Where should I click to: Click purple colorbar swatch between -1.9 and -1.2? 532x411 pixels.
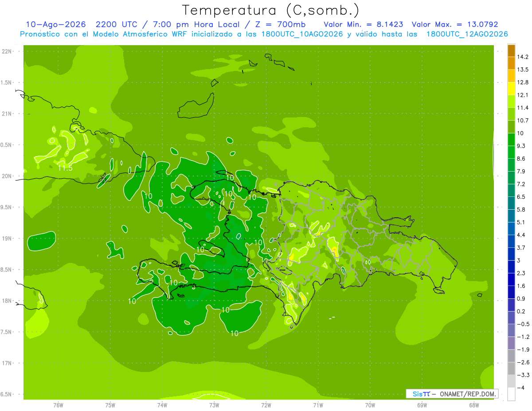(x=511, y=343)
